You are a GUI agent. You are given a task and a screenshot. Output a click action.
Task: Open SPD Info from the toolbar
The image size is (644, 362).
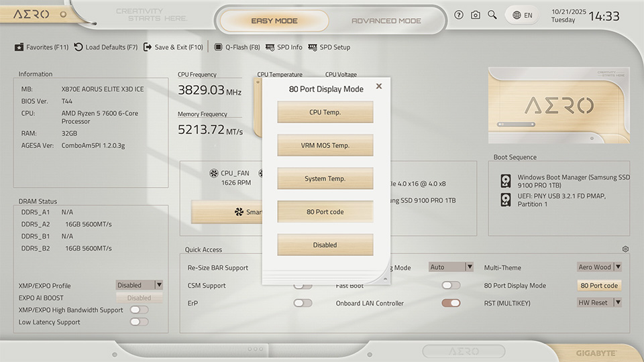[x=284, y=48]
